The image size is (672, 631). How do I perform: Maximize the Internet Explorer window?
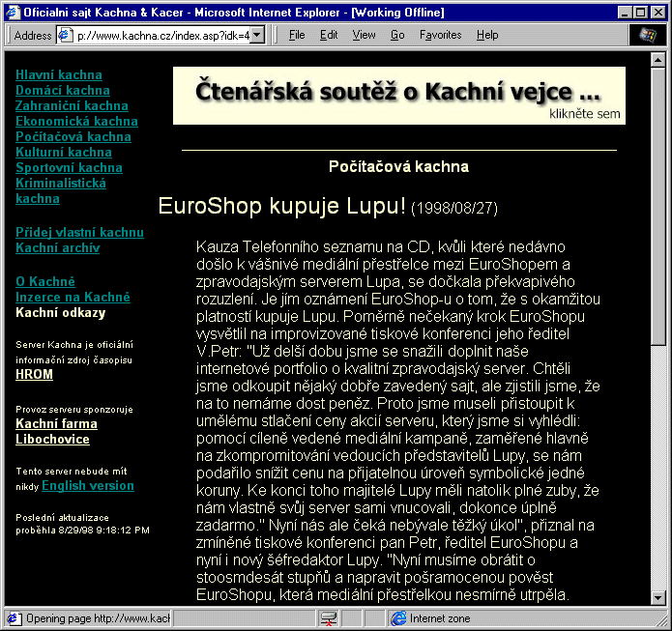(x=640, y=12)
